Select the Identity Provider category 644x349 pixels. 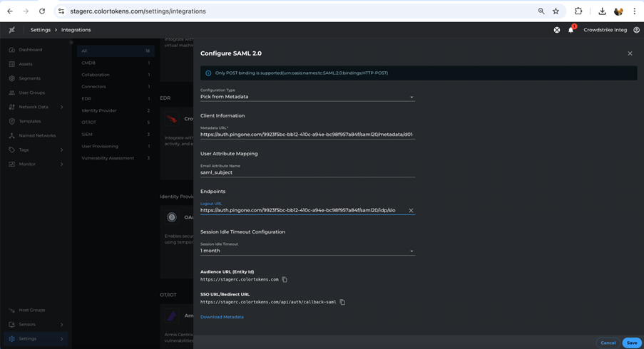pyautogui.click(x=99, y=110)
